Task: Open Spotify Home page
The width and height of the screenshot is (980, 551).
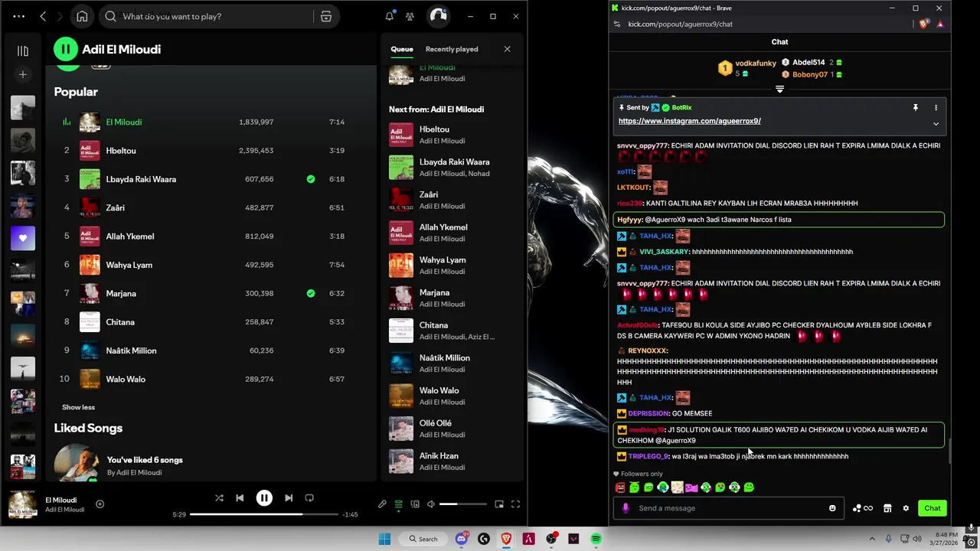Action: [x=82, y=16]
